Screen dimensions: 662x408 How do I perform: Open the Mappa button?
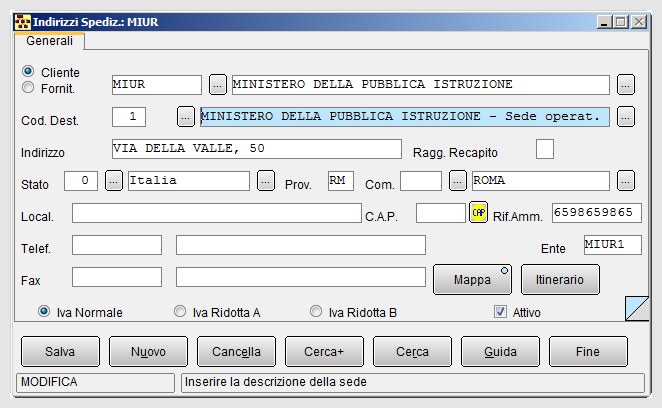(472, 280)
